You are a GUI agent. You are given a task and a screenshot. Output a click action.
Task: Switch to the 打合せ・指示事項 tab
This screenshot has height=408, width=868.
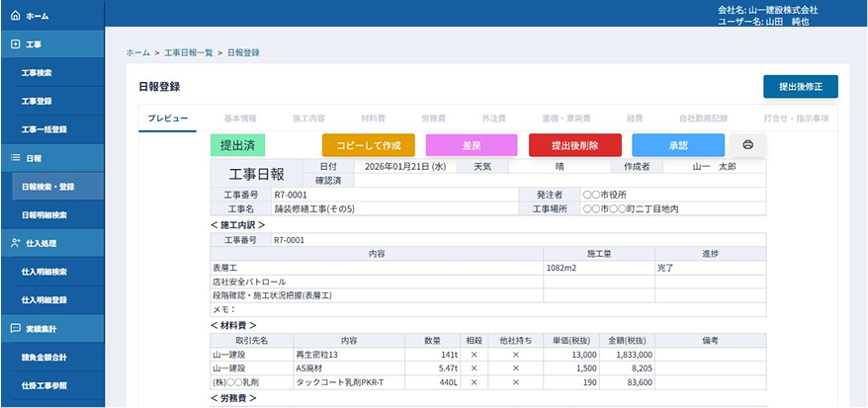[x=796, y=119]
